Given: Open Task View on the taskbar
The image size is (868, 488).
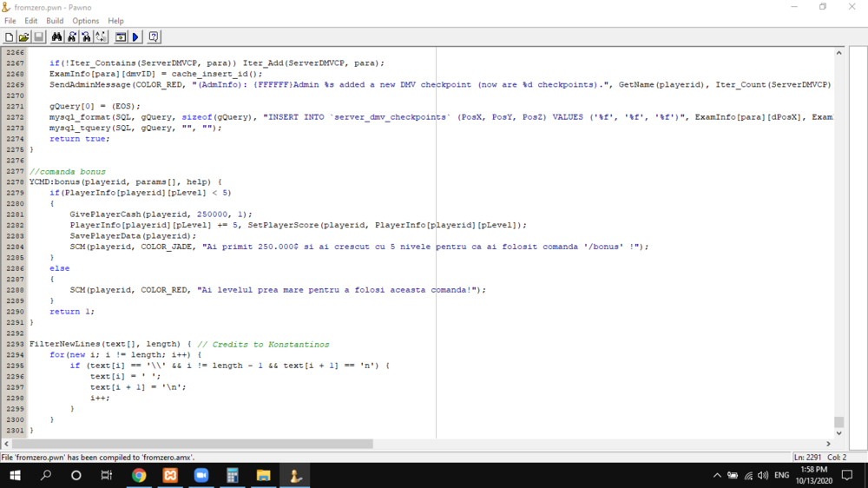Looking at the screenshot, I should click(106, 475).
